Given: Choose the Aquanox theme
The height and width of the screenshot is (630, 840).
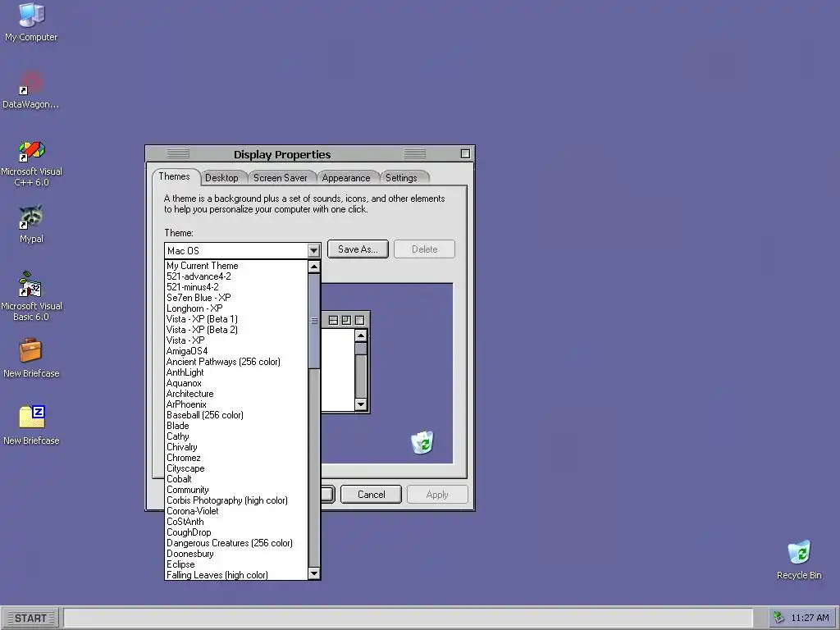Looking at the screenshot, I should 236,383.
